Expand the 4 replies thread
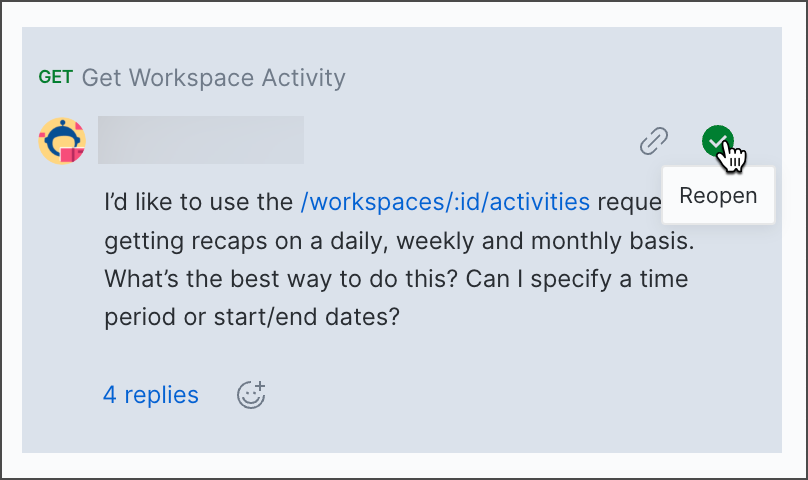Image resolution: width=808 pixels, height=480 pixels. [151, 395]
